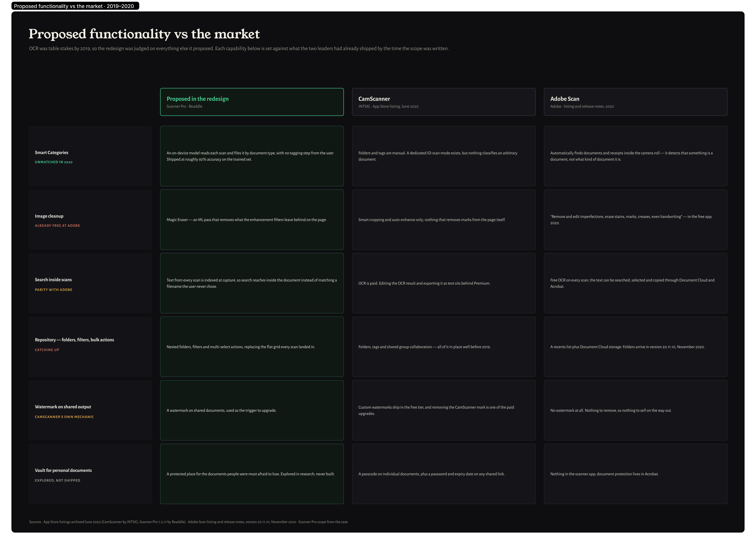Click 'A watermark on shared documents' cell
756x544 pixels.
click(x=252, y=410)
